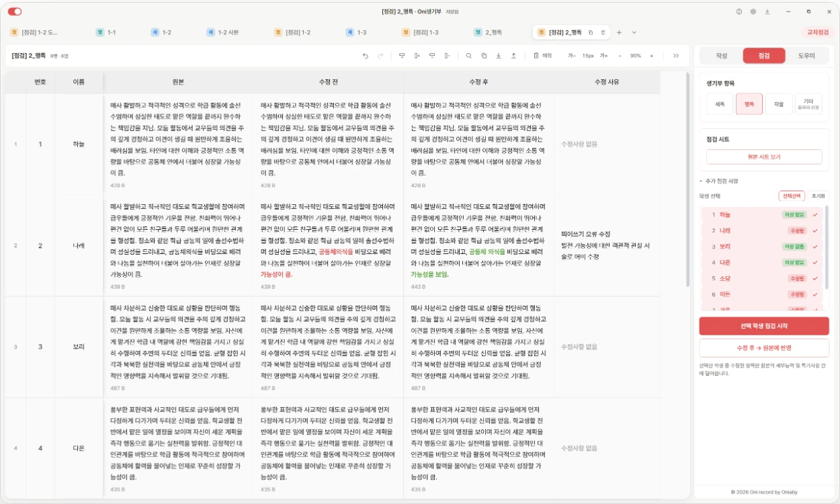
Task: Click the info icon in the title bar
Action: 739,11
